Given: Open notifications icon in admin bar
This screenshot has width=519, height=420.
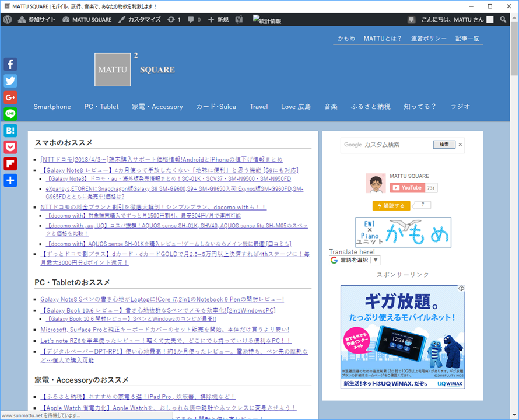Looking at the screenshot, I should click(412, 20).
